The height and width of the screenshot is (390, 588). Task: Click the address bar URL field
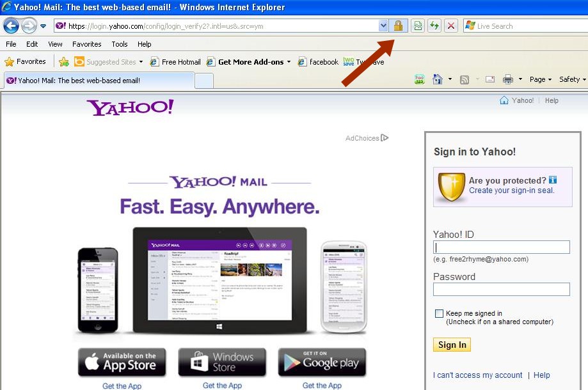click(216, 26)
